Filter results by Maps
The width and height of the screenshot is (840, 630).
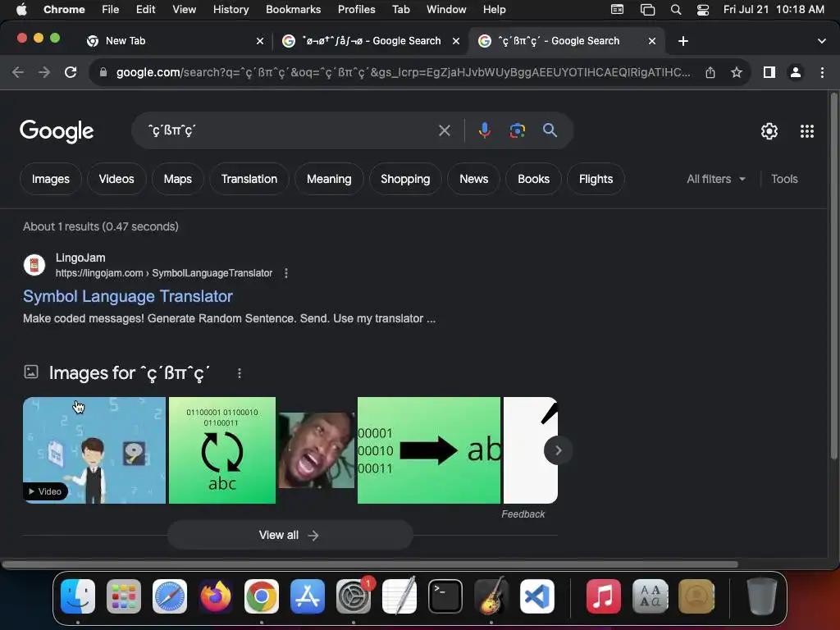(177, 179)
